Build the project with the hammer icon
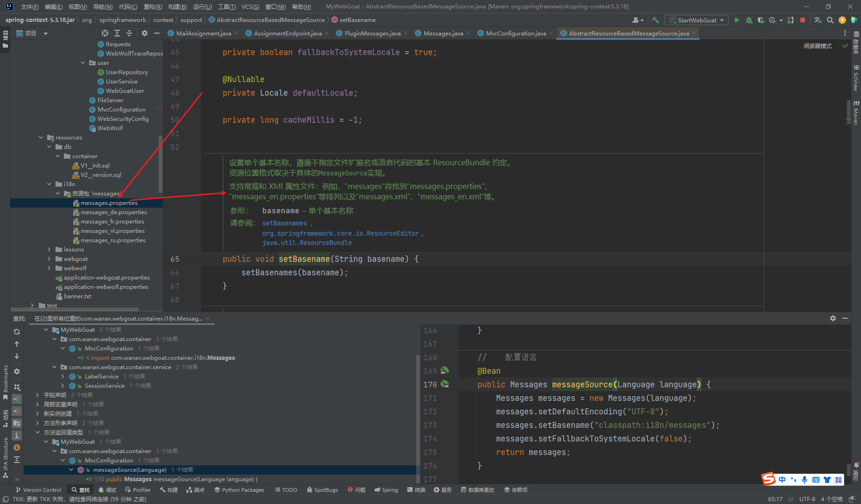Image resolution: width=861 pixels, height=504 pixels. (x=656, y=20)
